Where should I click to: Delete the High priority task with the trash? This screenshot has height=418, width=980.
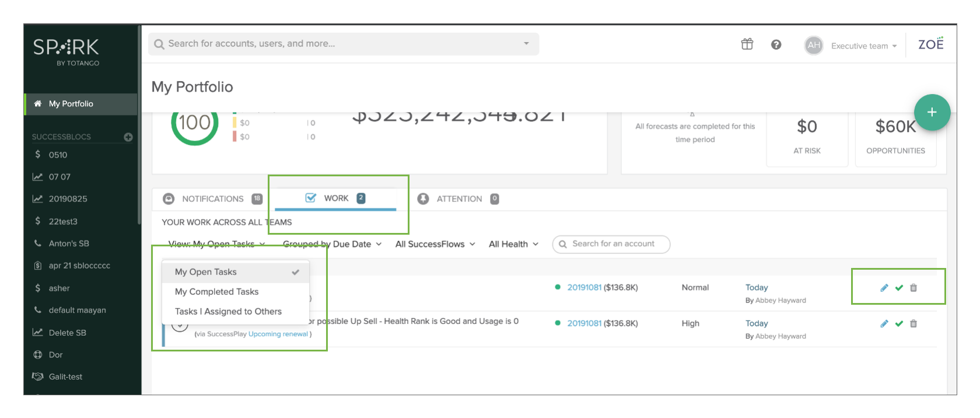(914, 323)
